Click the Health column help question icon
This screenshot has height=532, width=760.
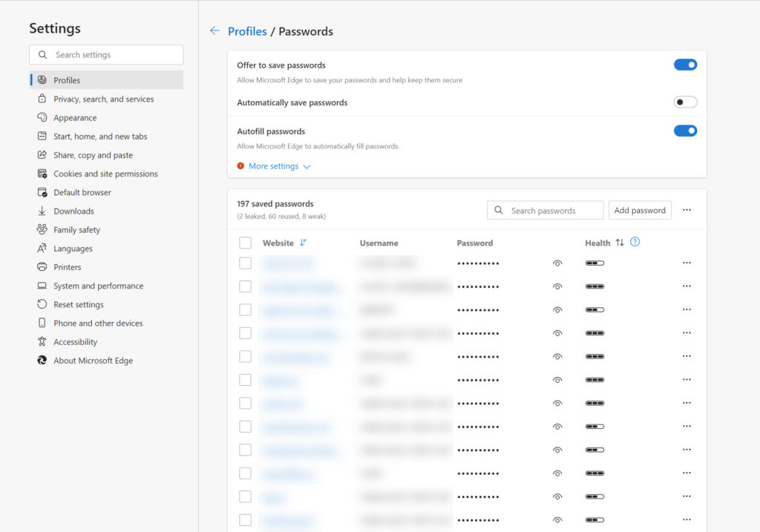[x=635, y=243]
